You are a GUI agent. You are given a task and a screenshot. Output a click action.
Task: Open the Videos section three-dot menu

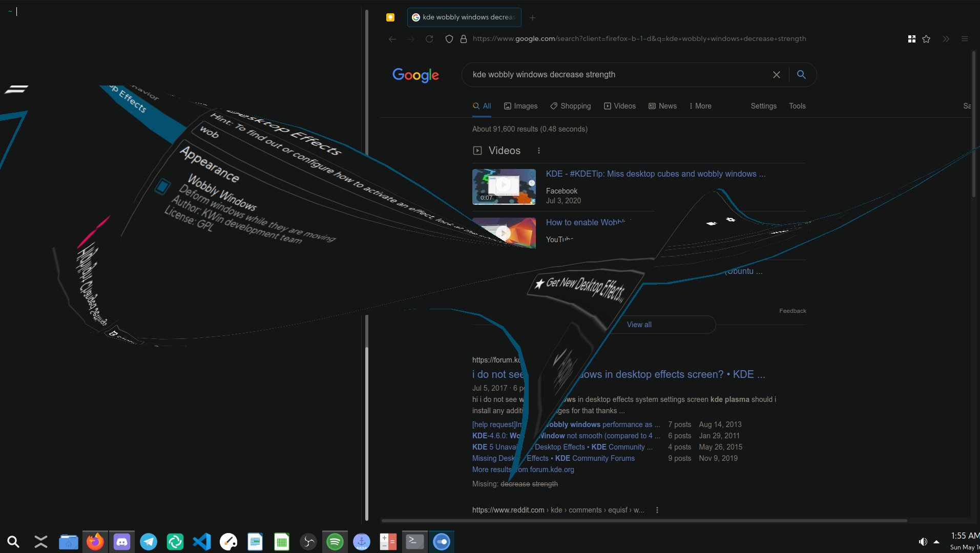(x=539, y=151)
